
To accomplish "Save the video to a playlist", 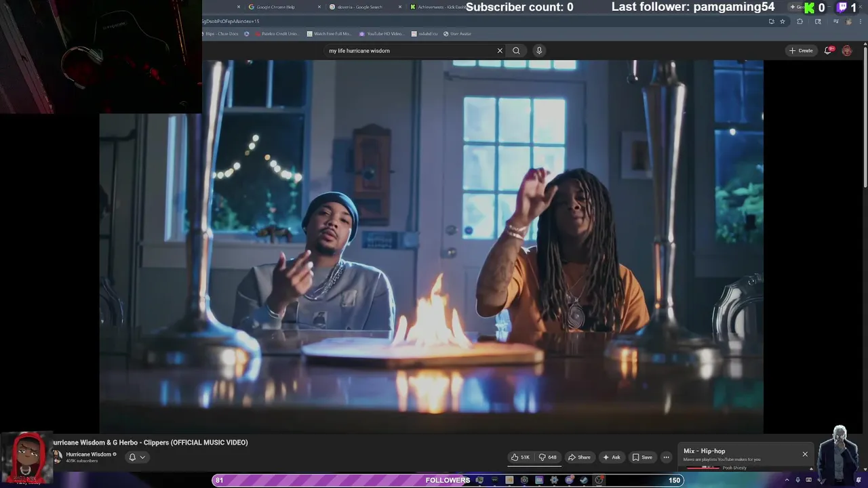I will click(642, 457).
